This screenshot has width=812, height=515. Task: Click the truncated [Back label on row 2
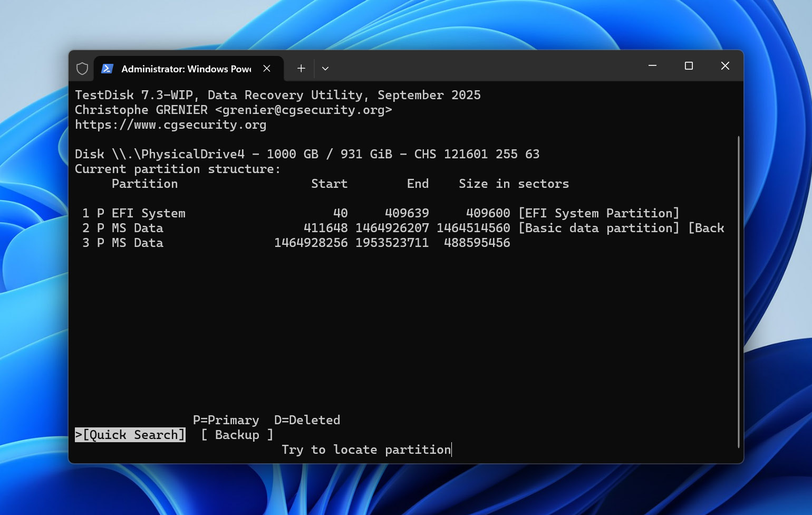[707, 228]
